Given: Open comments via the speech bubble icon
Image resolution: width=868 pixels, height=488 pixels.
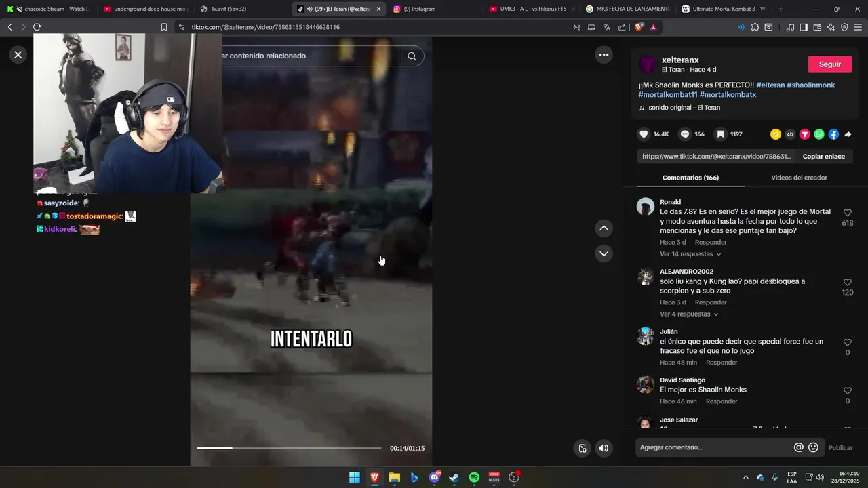Looking at the screenshot, I should pos(685,134).
